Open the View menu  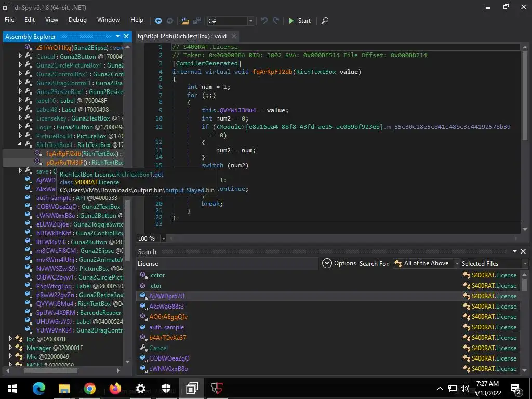click(51, 20)
